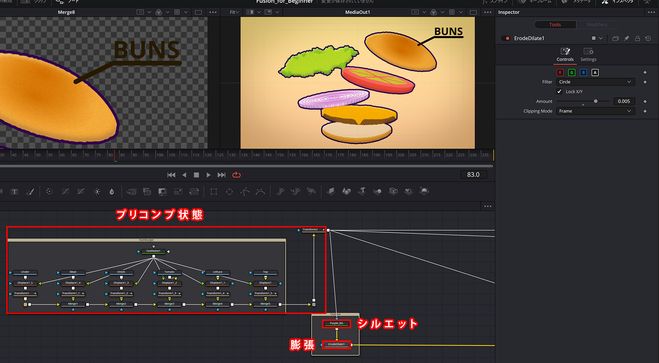Adjust the Amount slider handle
The width and height of the screenshot is (659, 363).
(596, 101)
